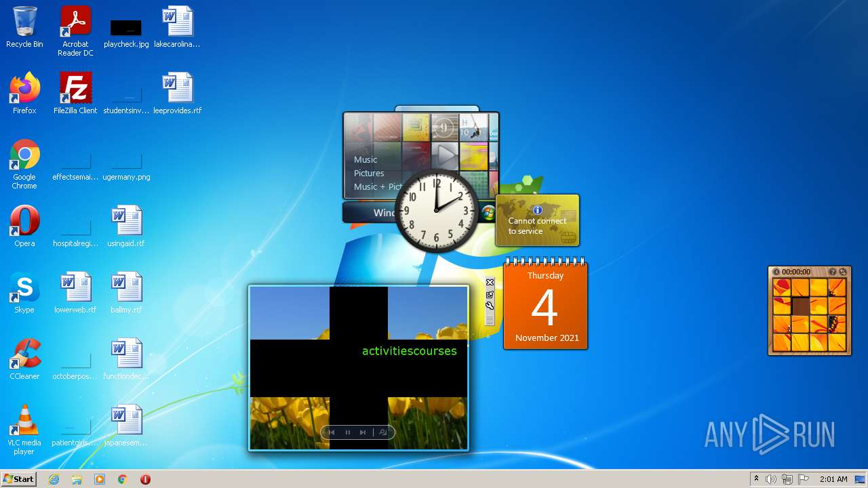Click the calendar gadget drag grip handle

coord(490,319)
